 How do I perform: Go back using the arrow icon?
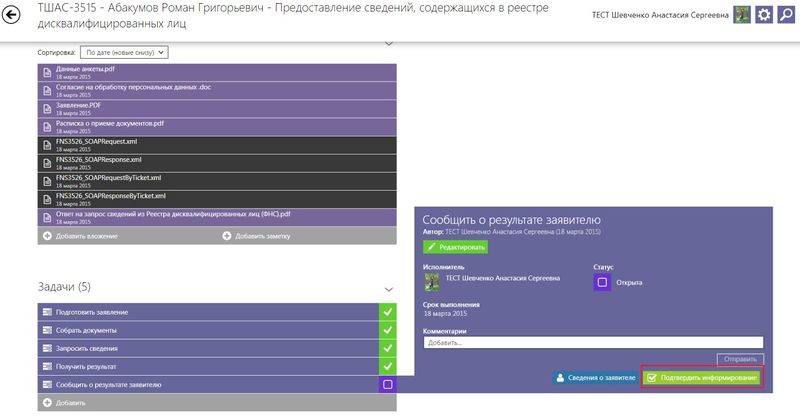[11, 15]
